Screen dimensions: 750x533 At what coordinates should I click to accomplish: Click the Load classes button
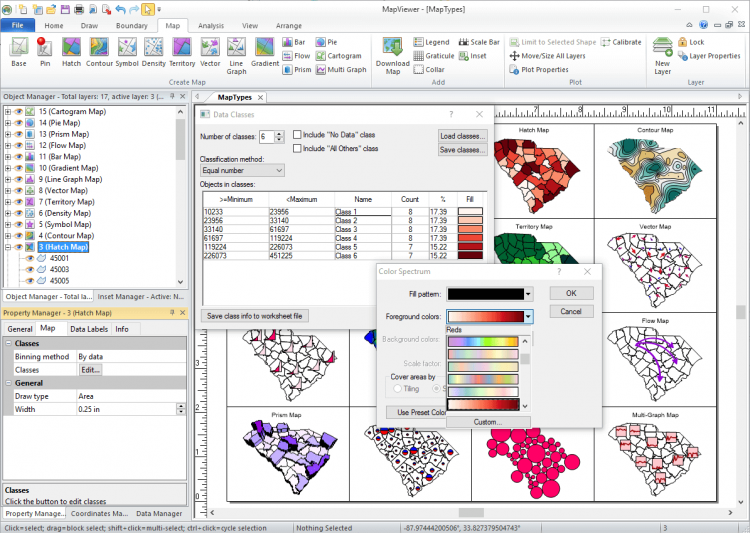pyautogui.click(x=463, y=136)
